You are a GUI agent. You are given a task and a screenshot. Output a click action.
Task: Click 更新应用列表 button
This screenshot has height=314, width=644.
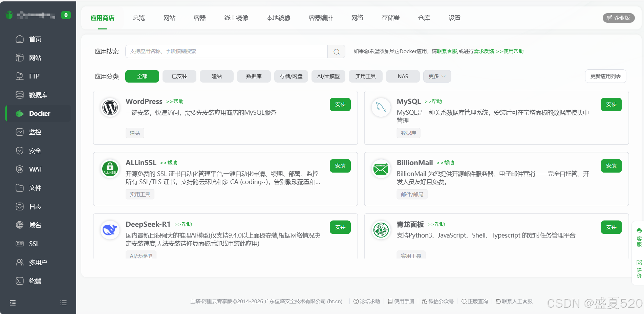[x=605, y=76]
